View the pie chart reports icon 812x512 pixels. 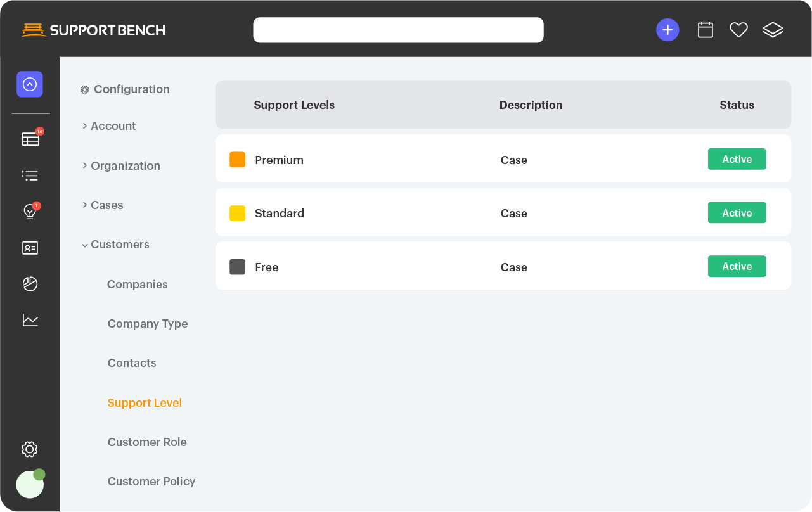(30, 284)
